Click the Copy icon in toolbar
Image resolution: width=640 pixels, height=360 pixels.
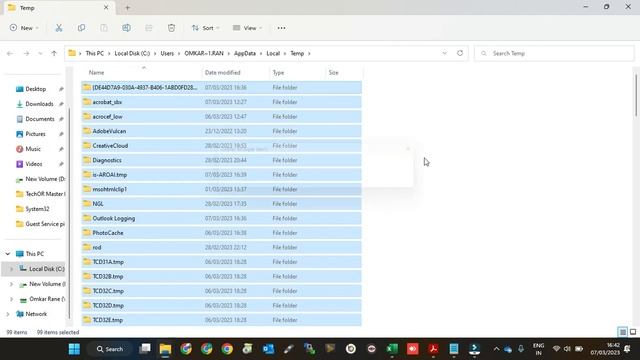[x=81, y=28]
